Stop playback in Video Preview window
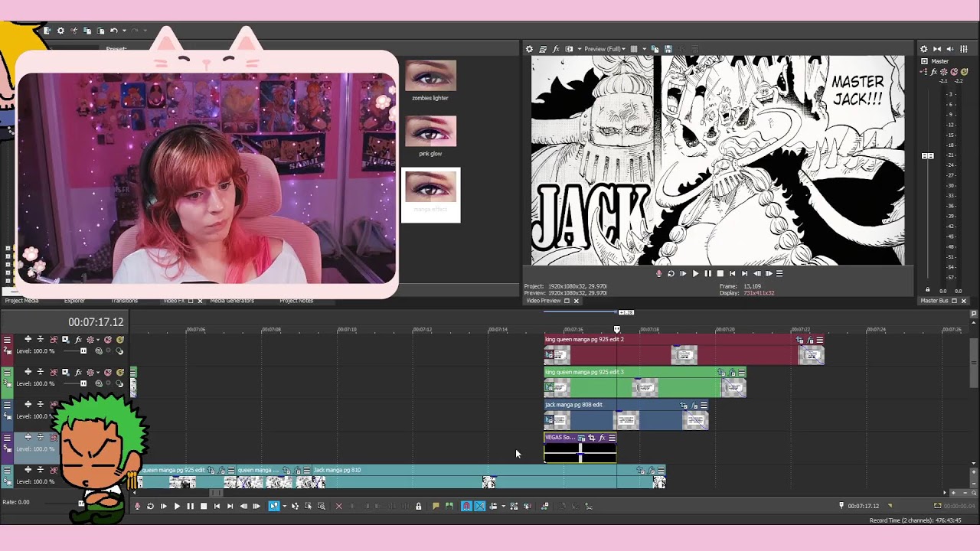 pos(720,273)
